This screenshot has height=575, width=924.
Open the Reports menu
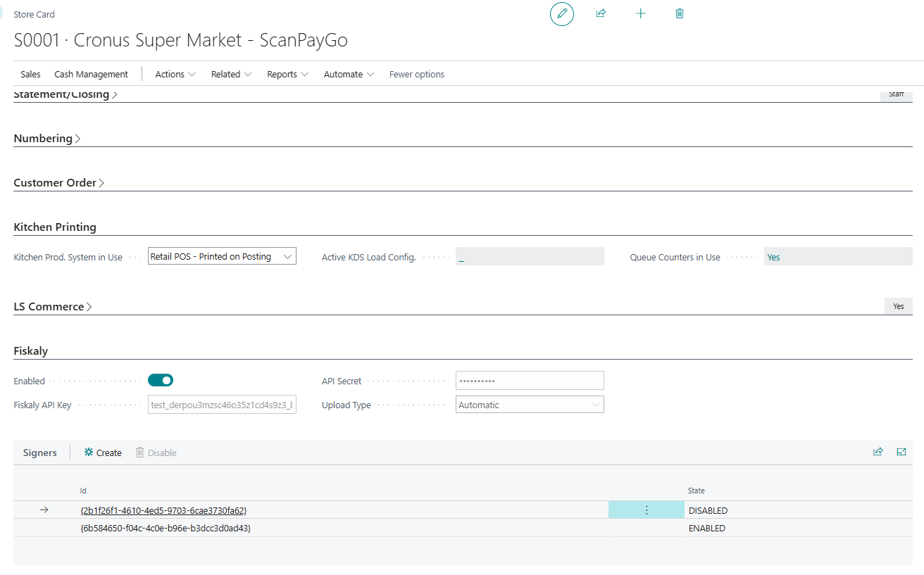click(287, 74)
